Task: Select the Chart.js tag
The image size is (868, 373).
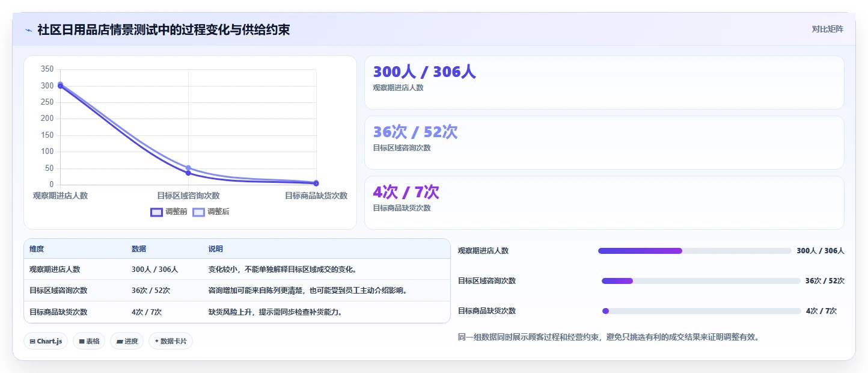Action: [x=46, y=341]
